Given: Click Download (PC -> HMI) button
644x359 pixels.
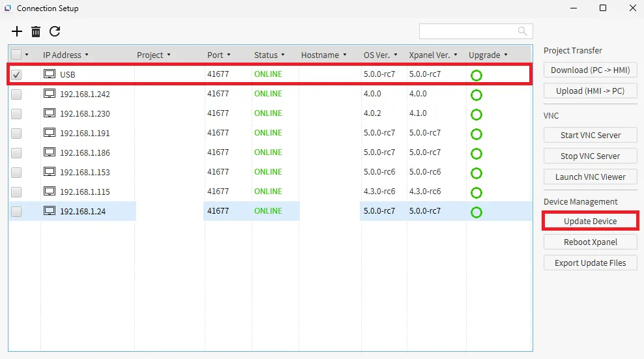Looking at the screenshot, I should 590,70.
